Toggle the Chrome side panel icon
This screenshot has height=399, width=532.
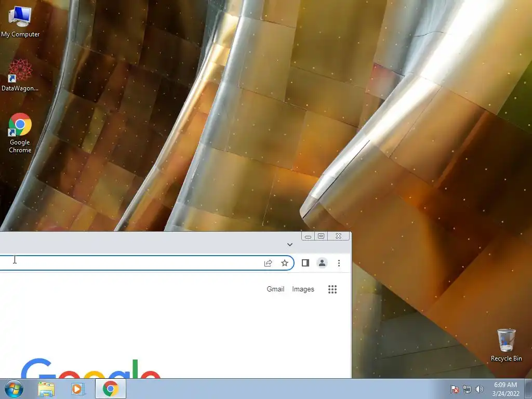[x=305, y=263]
